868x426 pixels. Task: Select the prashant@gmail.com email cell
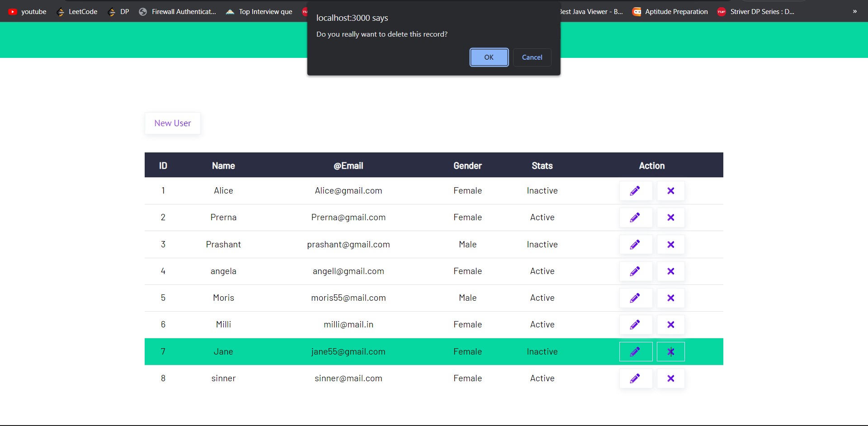(x=349, y=245)
